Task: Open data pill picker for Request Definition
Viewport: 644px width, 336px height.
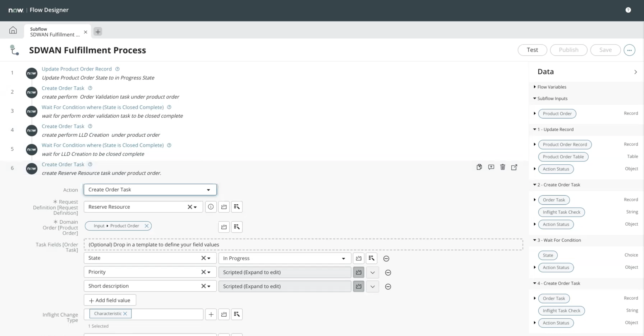Action: (236, 207)
